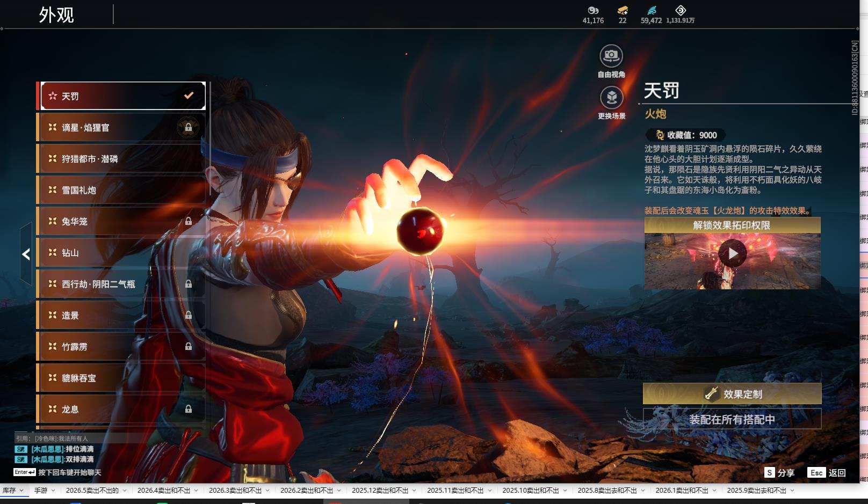
Task: Open dropdown arrow on 2025.12卖出和不出 tab
Action: point(414,491)
